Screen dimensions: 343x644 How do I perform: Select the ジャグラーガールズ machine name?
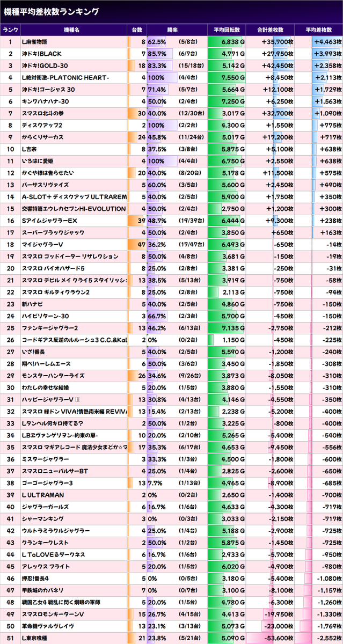tap(45, 507)
